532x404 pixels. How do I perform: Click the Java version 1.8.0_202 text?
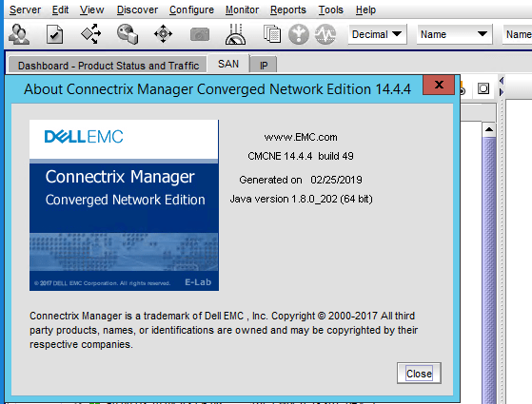point(301,199)
